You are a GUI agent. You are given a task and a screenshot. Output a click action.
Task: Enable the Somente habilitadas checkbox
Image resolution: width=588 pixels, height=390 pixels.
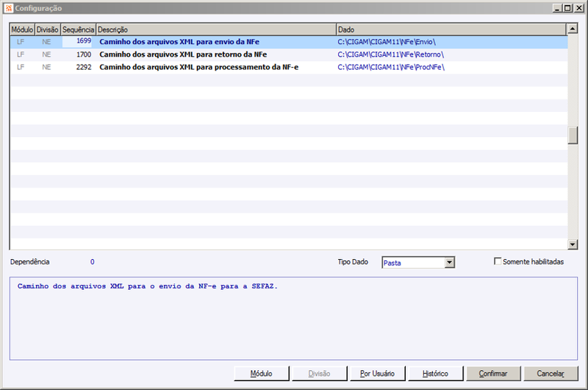[498, 261]
